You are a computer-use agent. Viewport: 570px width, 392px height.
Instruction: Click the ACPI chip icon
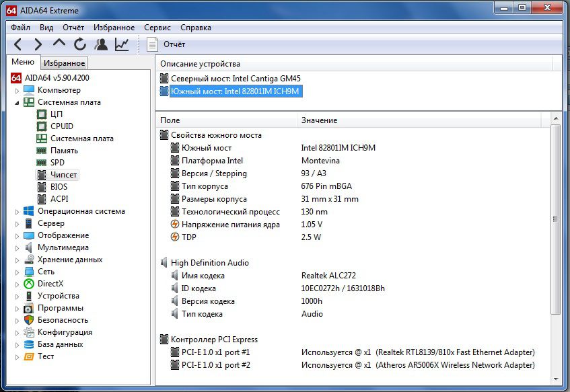pyautogui.click(x=42, y=199)
